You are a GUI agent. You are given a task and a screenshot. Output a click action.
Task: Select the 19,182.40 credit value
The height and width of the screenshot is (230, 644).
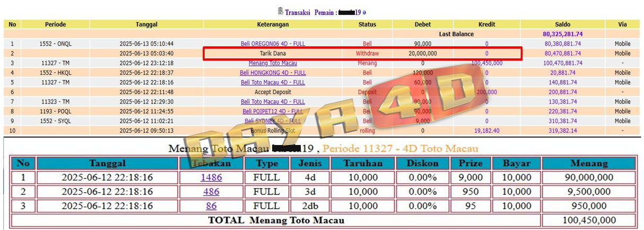pos(486,130)
